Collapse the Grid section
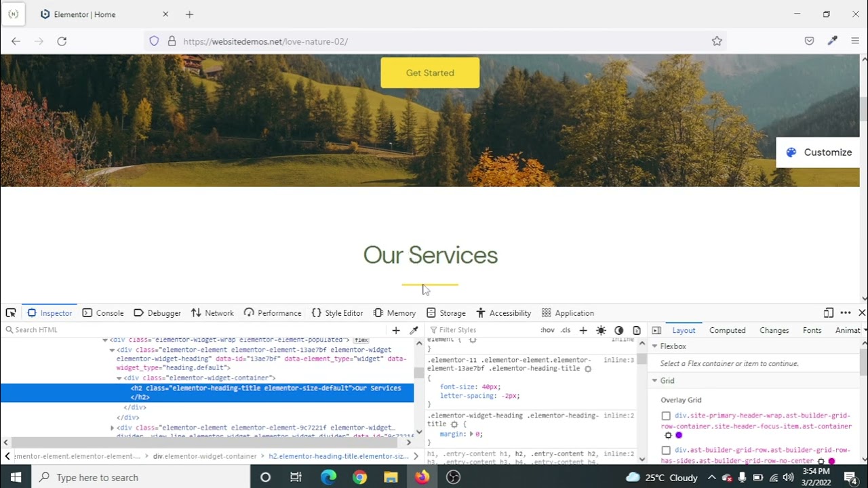The width and height of the screenshot is (868, 488). [655, 381]
